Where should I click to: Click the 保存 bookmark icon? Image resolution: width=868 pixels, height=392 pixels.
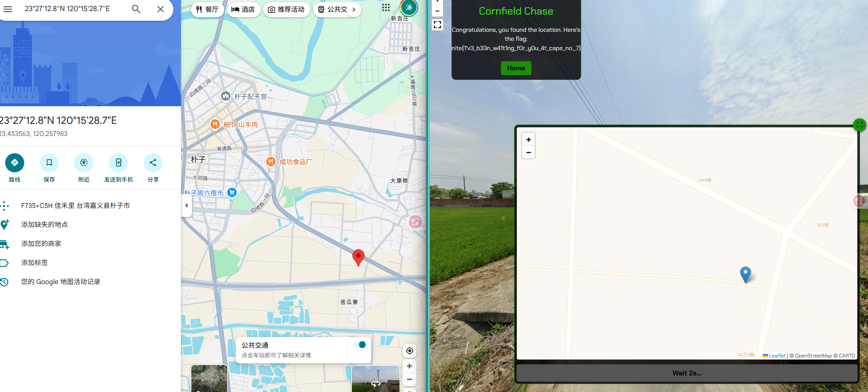point(49,163)
